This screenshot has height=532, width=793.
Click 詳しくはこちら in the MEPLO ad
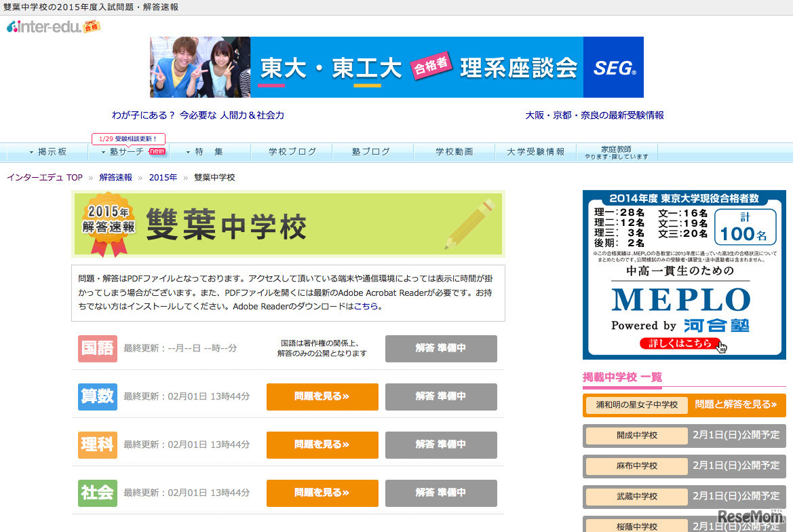pos(679,343)
